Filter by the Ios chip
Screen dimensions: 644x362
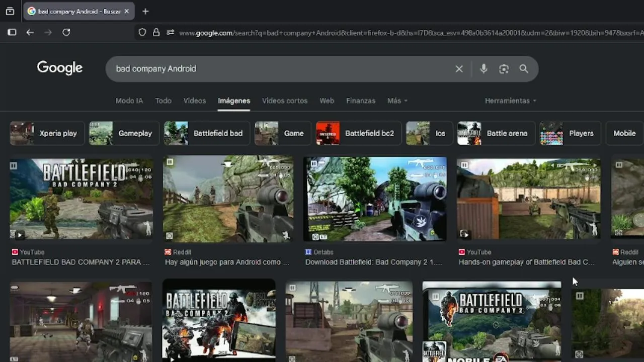[429, 133]
